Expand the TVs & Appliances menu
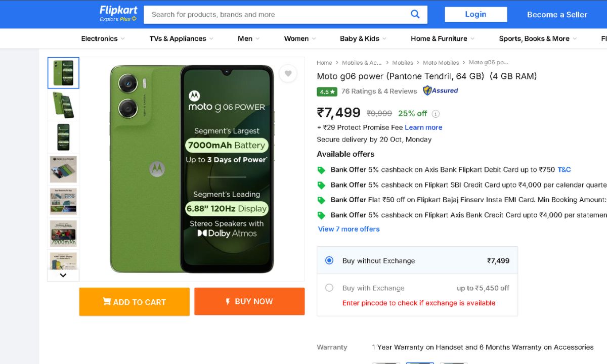 coord(181,38)
